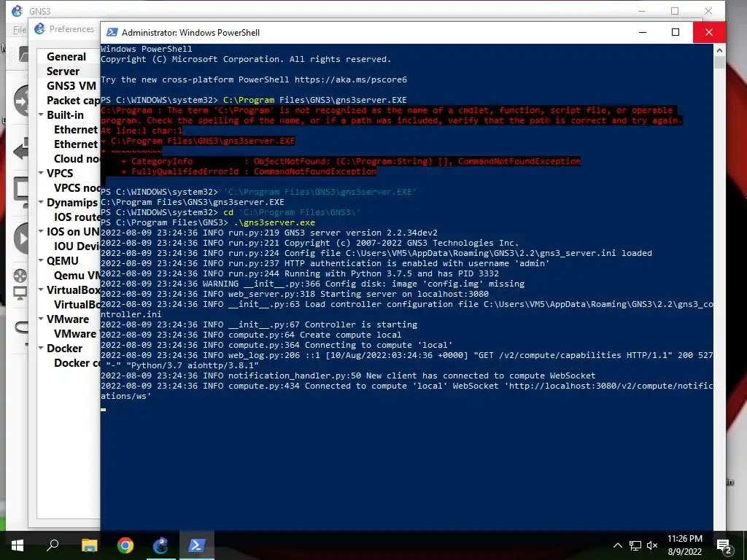Click the small browse-all-devices icon in GNS3
This screenshot has width=747, height=560.
click(x=20, y=276)
